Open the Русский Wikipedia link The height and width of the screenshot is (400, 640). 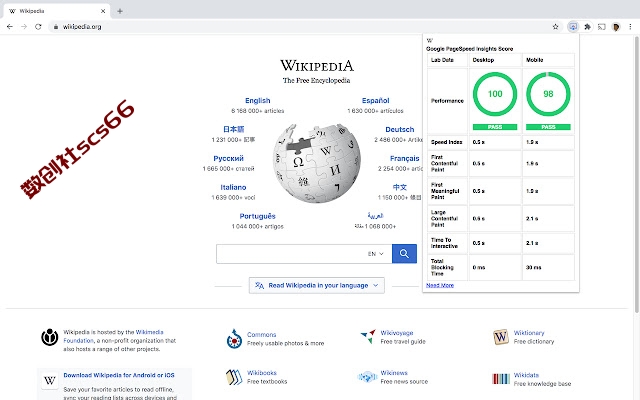[x=229, y=158]
